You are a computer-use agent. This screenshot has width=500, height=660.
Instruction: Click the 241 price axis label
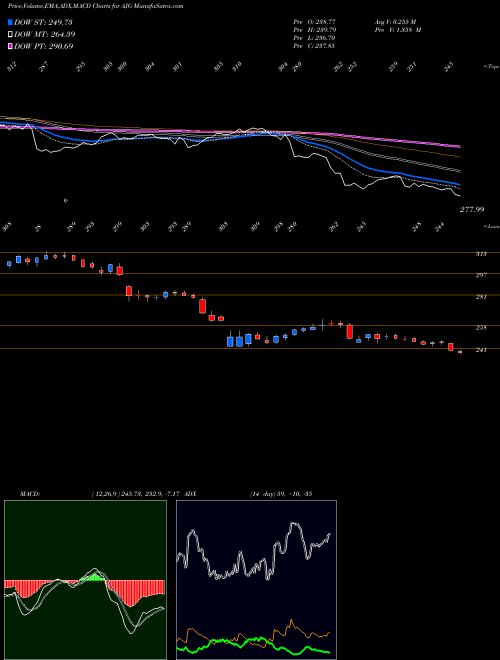481,350
